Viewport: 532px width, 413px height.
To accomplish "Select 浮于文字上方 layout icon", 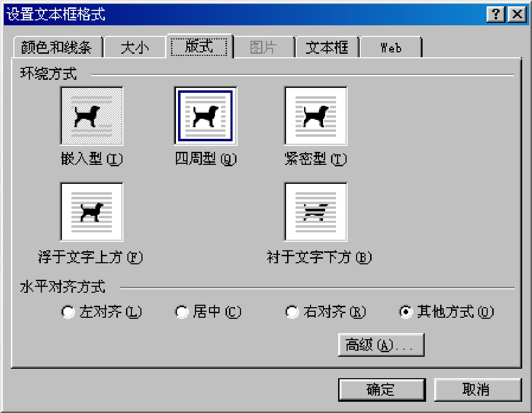I will coord(91,212).
